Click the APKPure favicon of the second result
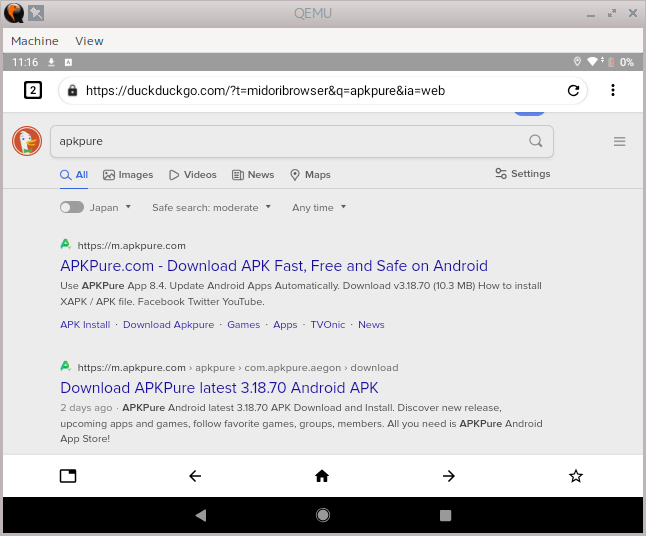The image size is (646, 536). pyautogui.click(x=66, y=366)
